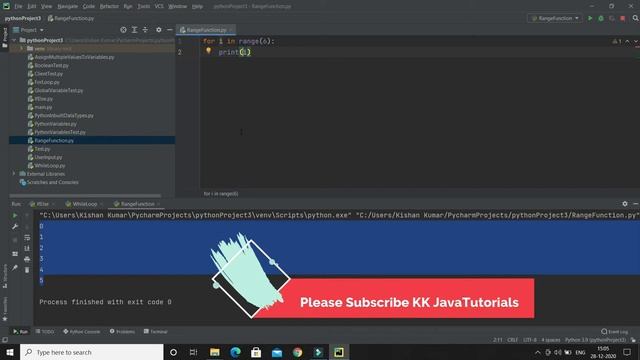Go to next highlighted problem arrow

[636, 41]
